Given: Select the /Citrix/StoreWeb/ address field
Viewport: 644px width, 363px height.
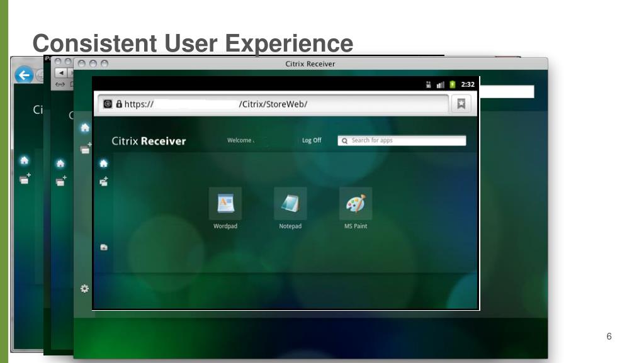Looking at the screenshot, I should (273, 104).
